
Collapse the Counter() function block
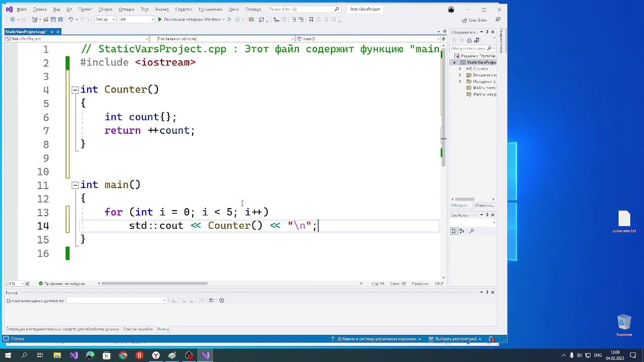(75, 90)
